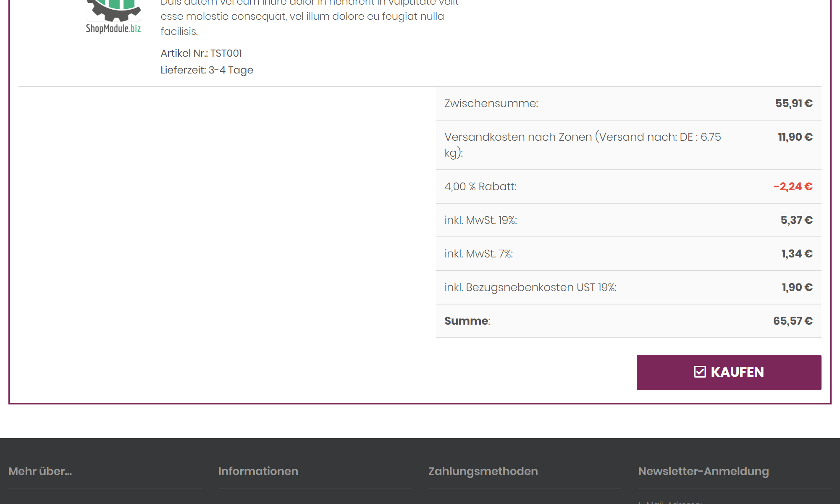Click the red discount amount -2,24 €

[793, 186]
